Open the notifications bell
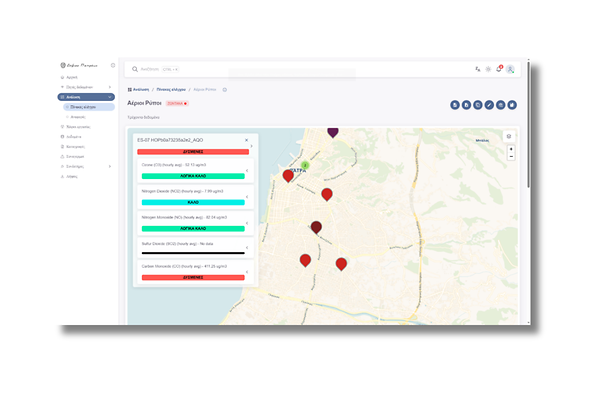The image size is (601, 400). pyautogui.click(x=499, y=69)
